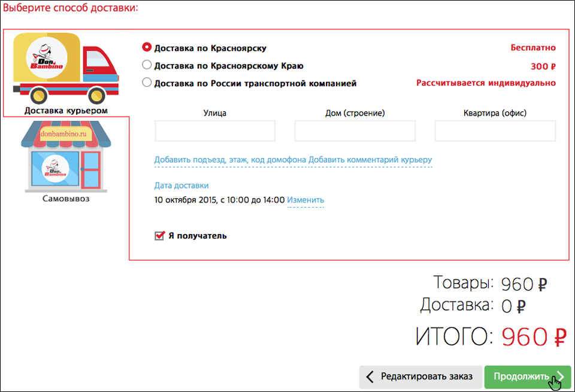575x392 pixels.
Task: Select Доставка по Красноярскому Краю radio button
Action: [x=147, y=65]
